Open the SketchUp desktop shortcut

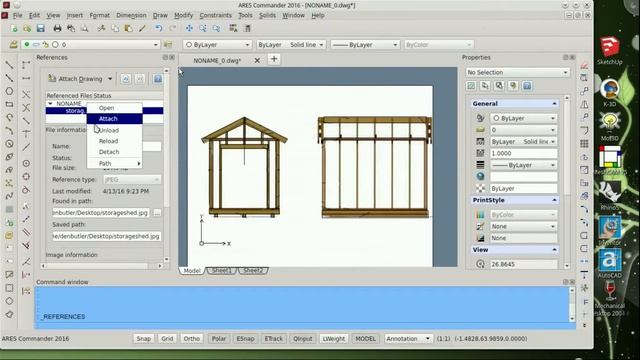609,51
